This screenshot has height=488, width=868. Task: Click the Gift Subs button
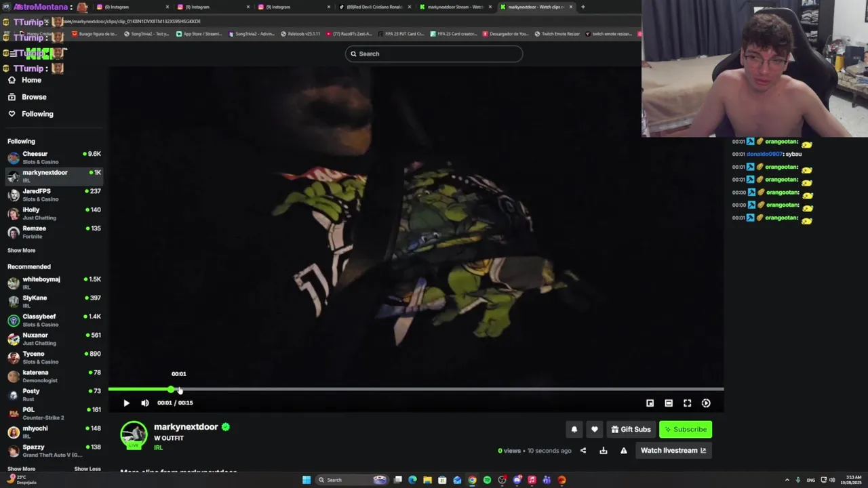[631, 429]
